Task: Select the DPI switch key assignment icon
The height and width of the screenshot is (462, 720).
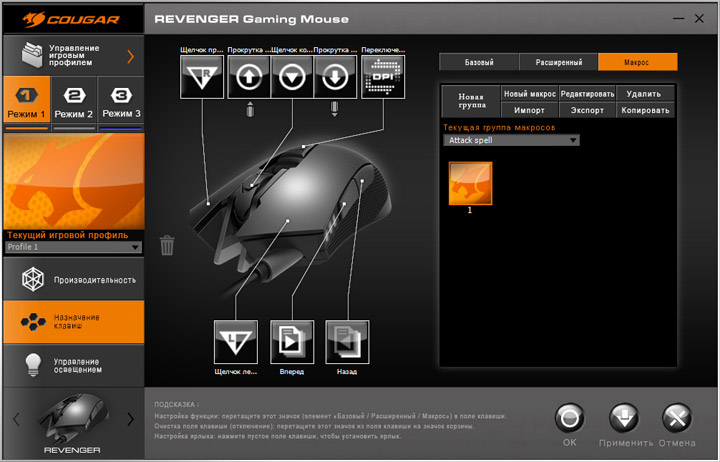Action: tap(383, 77)
